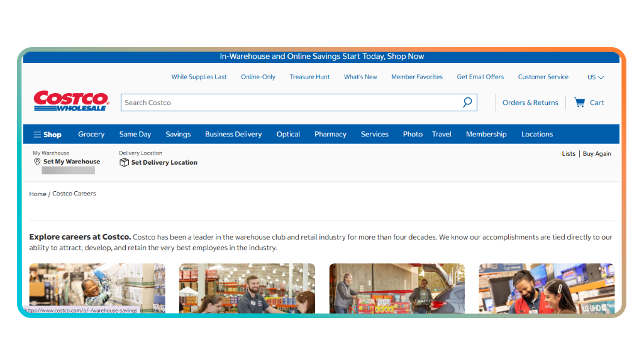Expand the US country dropdown

[596, 77]
